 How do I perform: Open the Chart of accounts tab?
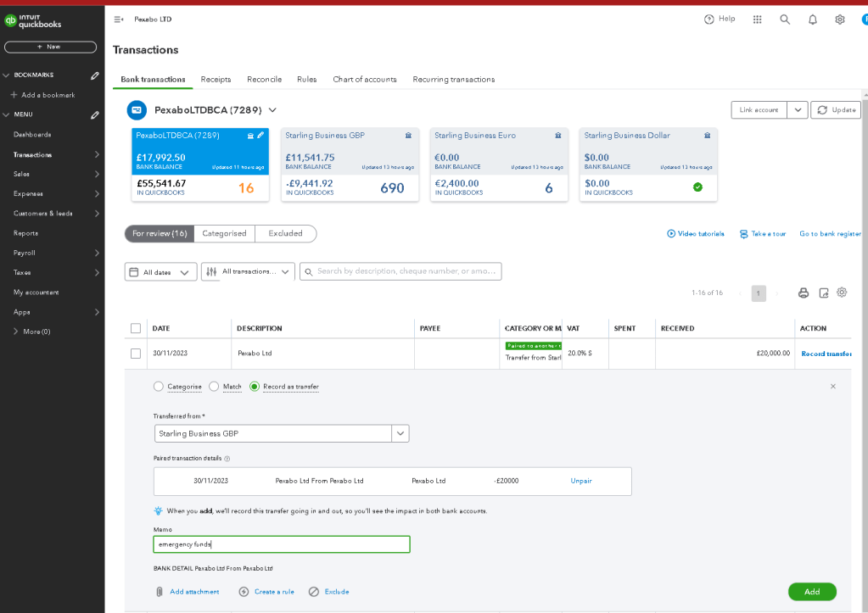click(x=365, y=80)
